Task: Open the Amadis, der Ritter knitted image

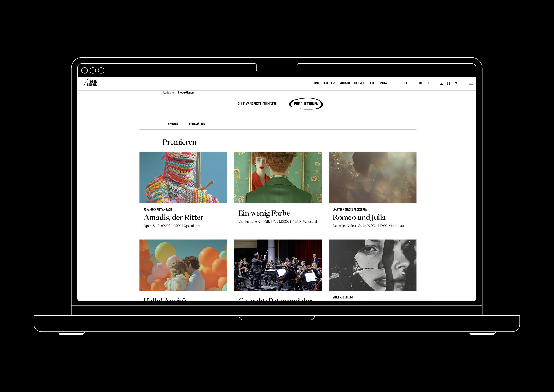Action: [183, 178]
